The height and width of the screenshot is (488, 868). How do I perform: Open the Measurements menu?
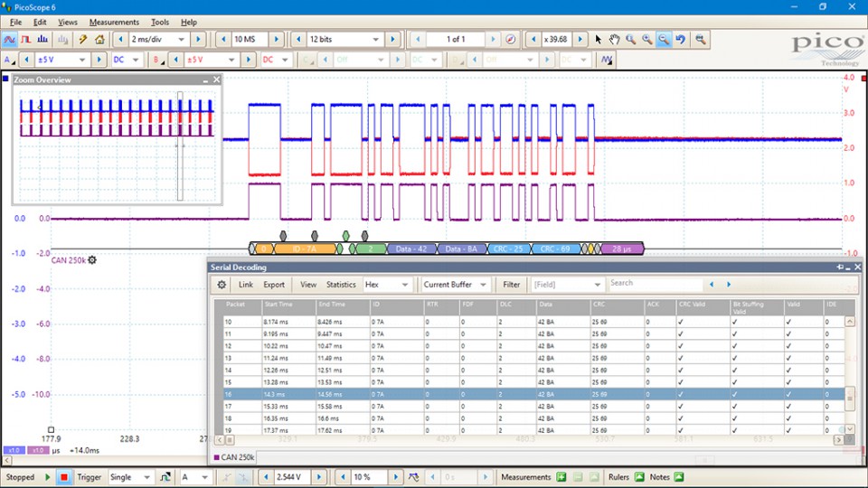(x=114, y=22)
